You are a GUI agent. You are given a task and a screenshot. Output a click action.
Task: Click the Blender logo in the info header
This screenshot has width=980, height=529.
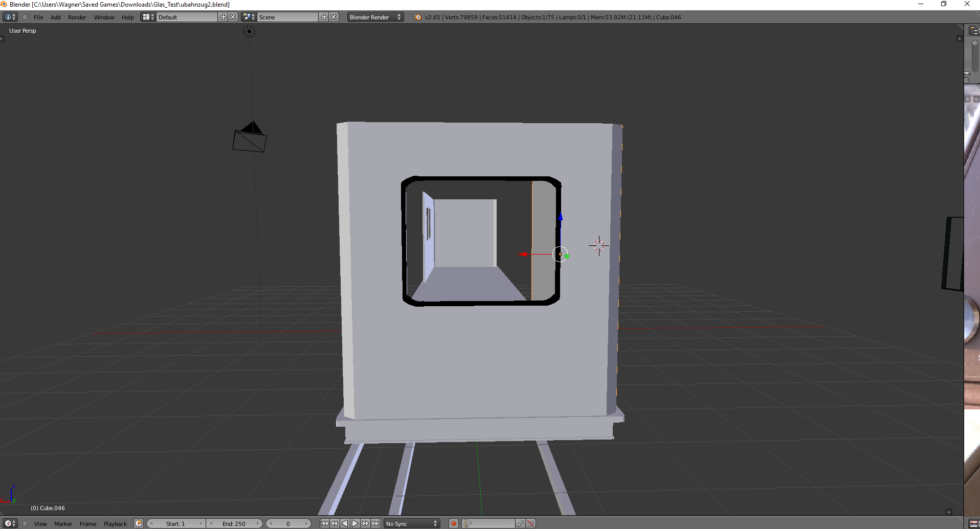[418, 17]
